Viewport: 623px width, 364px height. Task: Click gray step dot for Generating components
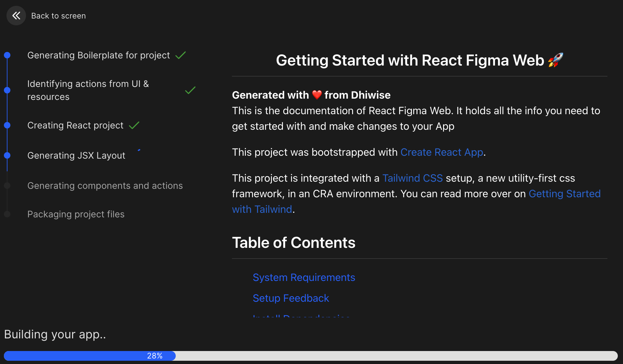(x=7, y=186)
